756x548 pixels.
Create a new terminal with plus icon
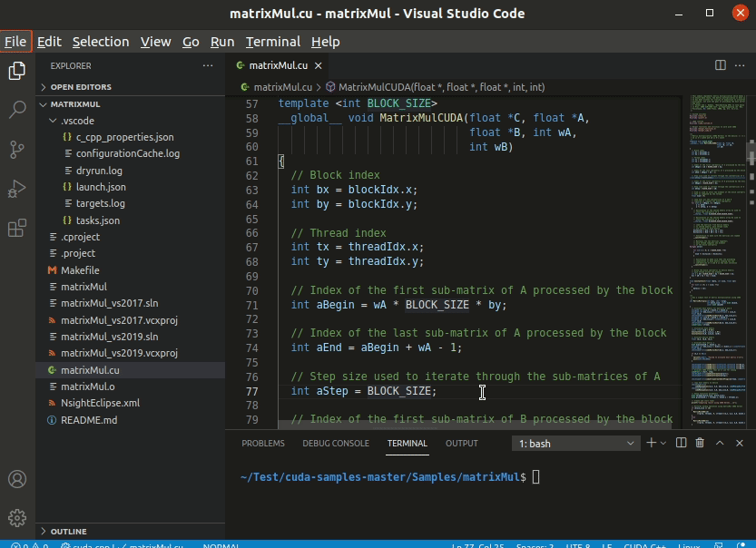tap(651, 443)
